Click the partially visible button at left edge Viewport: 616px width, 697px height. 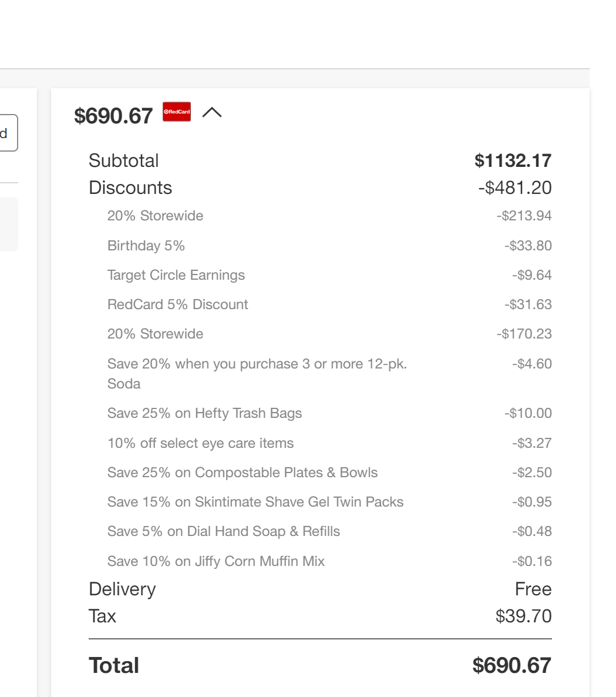(x=8, y=133)
